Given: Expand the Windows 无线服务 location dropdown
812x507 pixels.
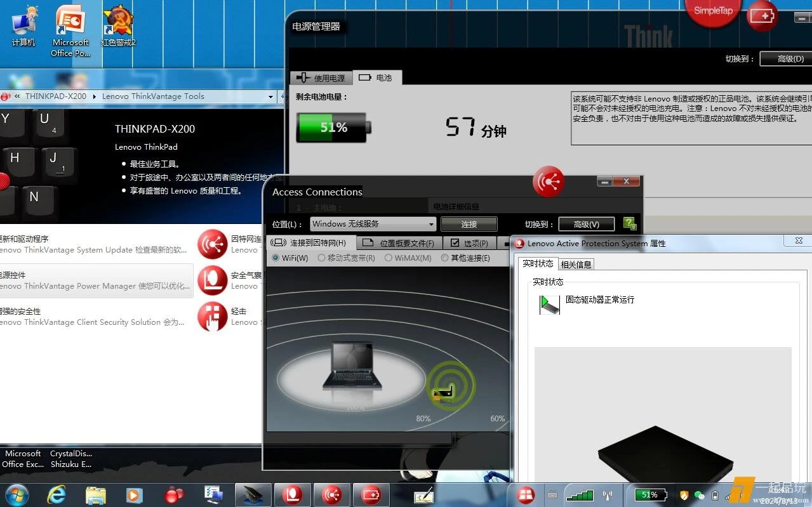Looking at the screenshot, I should click(x=431, y=224).
